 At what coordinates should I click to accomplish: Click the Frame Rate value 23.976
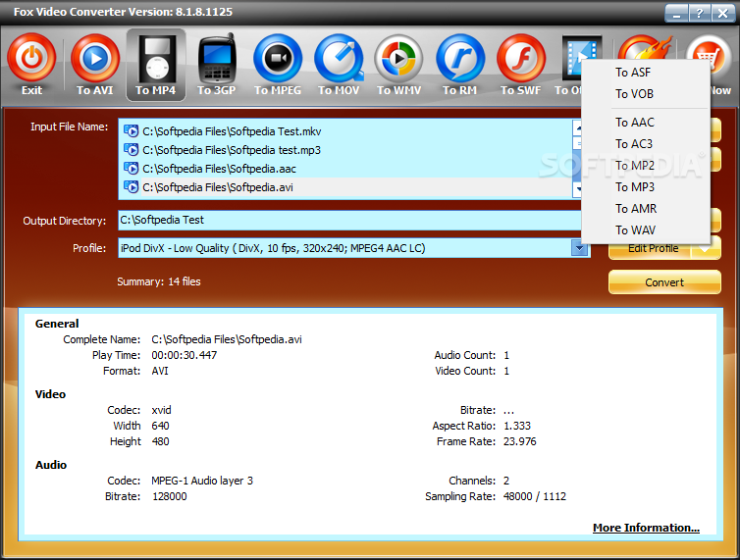click(x=519, y=441)
